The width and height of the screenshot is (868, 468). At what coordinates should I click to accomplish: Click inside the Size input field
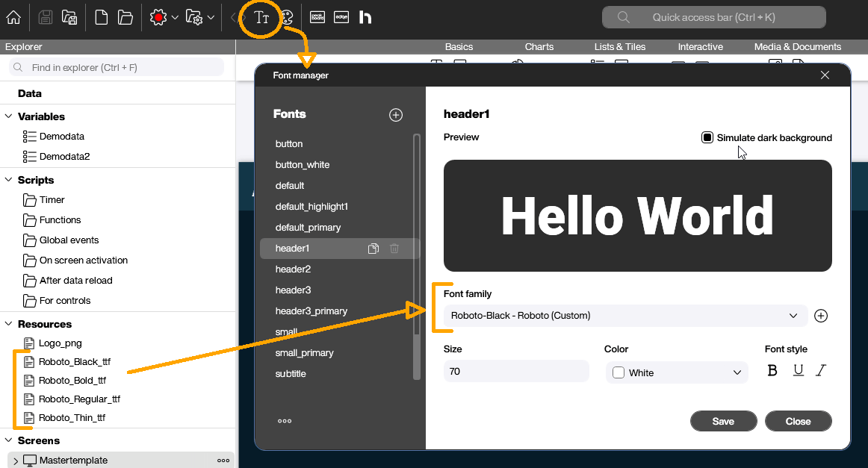click(515, 371)
